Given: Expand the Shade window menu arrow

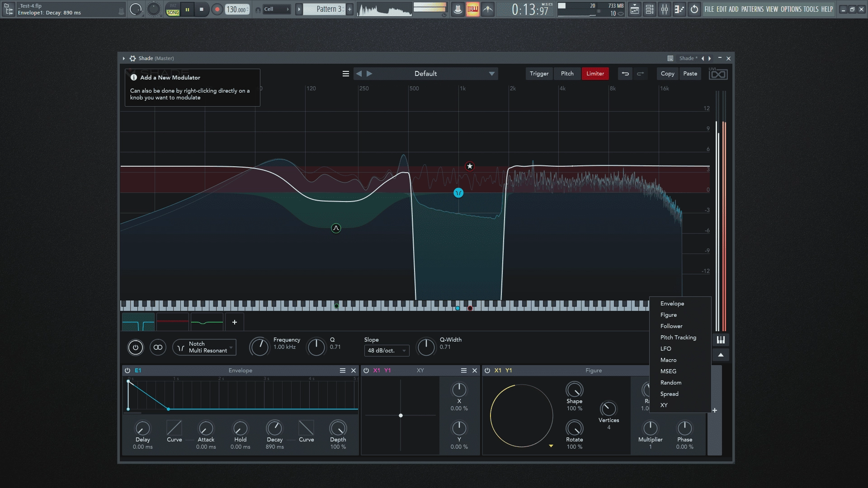Looking at the screenshot, I should 124,58.
